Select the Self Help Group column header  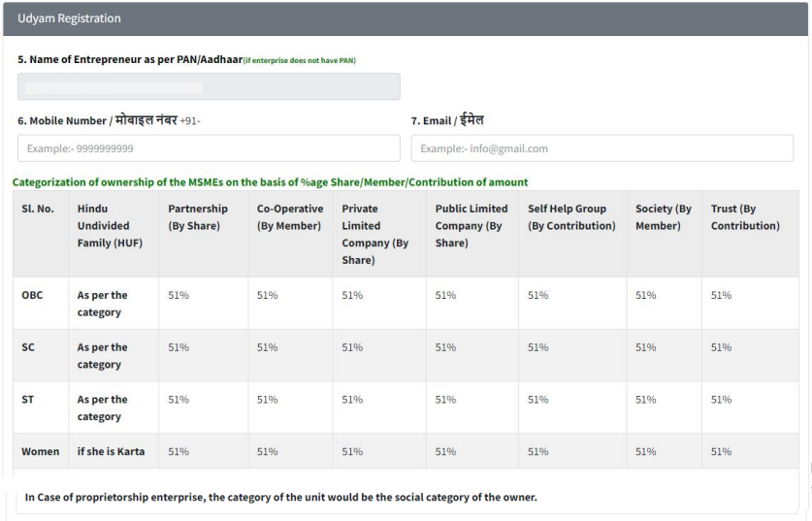pyautogui.click(x=571, y=217)
